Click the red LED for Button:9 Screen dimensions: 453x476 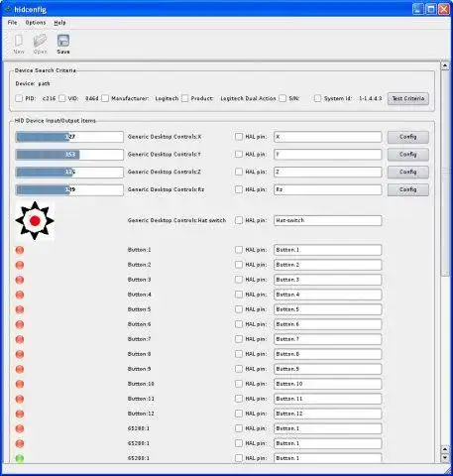click(x=20, y=369)
